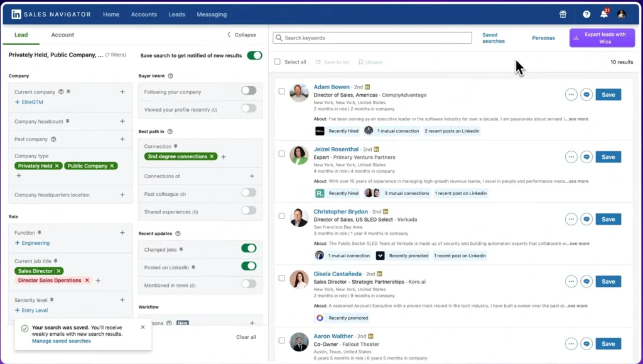Viewport: 643px width, 364px height.
Task: Click Export leads with Wiza button
Action: point(602,38)
